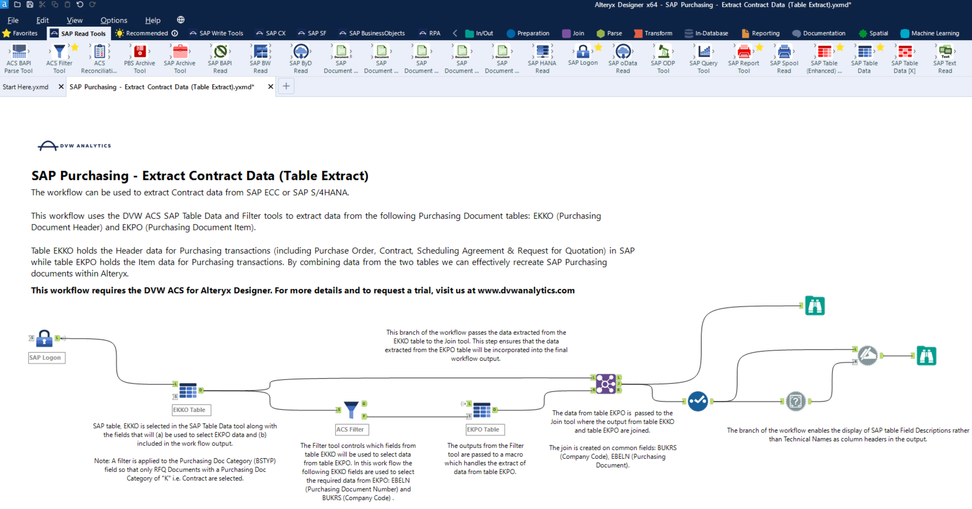Click the Recommended info circle icon
This screenshot has height=509, width=972.
(x=175, y=33)
